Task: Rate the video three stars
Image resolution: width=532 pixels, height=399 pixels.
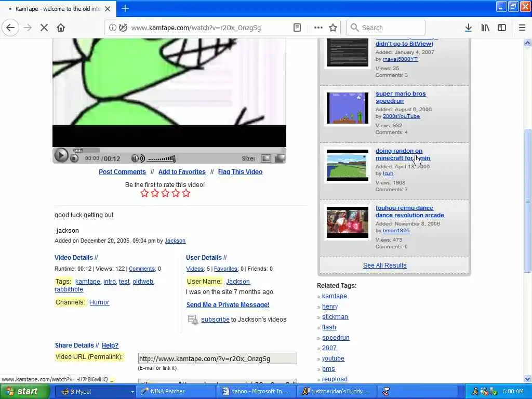Action: pos(165,193)
